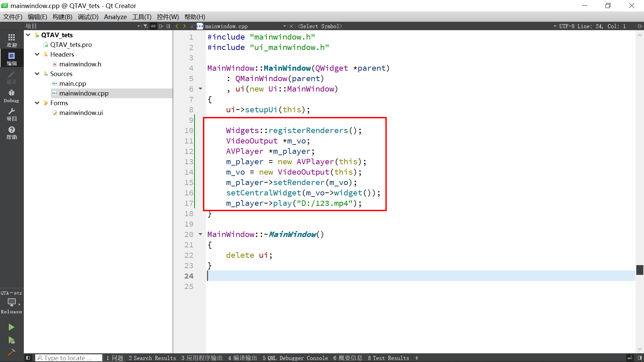This screenshot has height=362, width=644.
Task: Start debugging with the run-debug icon
Action: (11, 341)
